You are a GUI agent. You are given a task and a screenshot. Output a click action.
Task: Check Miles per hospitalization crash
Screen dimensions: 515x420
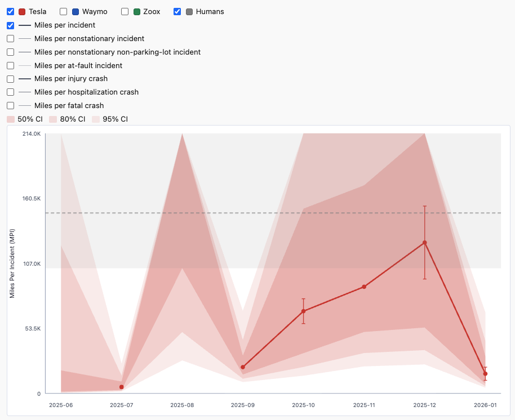pos(10,92)
